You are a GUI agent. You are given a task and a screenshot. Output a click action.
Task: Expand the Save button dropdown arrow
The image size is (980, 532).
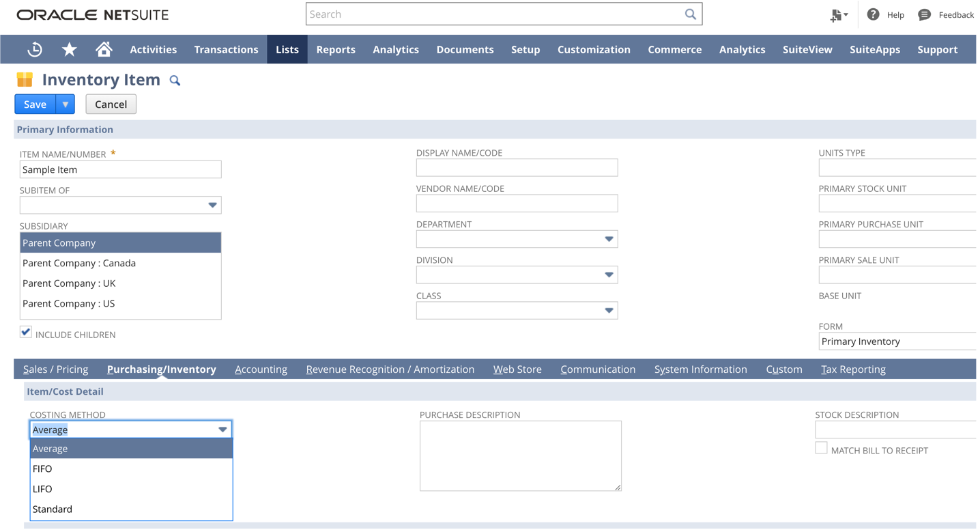click(66, 104)
